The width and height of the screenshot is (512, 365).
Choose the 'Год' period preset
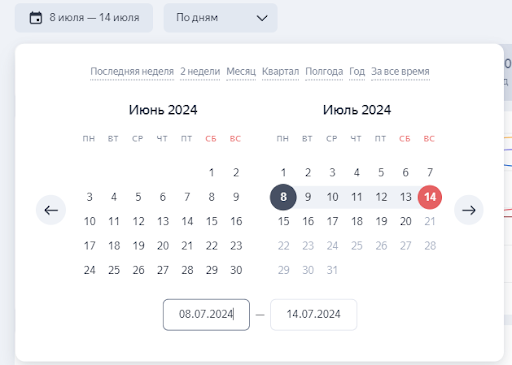point(357,71)
